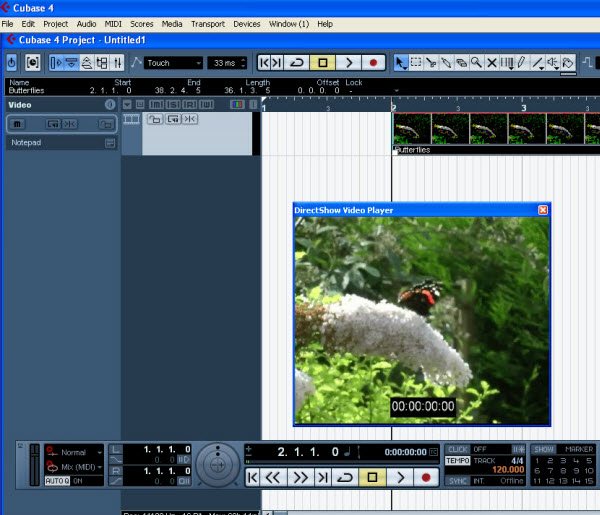Go to previous marker in top toolbar
This screenshot has width=600, height=515.
(x=264, y=62)
